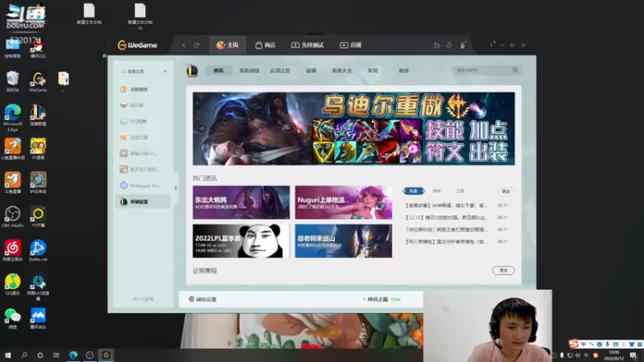Open the WeGame home tab
The width and height of the screenshot is (644, 362).
point(228,45)
